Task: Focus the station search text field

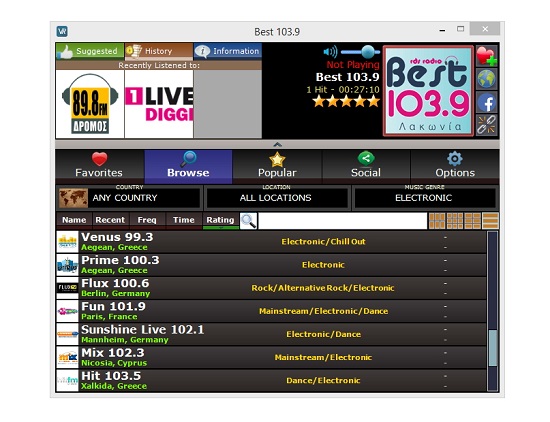Action: [343, 221]
